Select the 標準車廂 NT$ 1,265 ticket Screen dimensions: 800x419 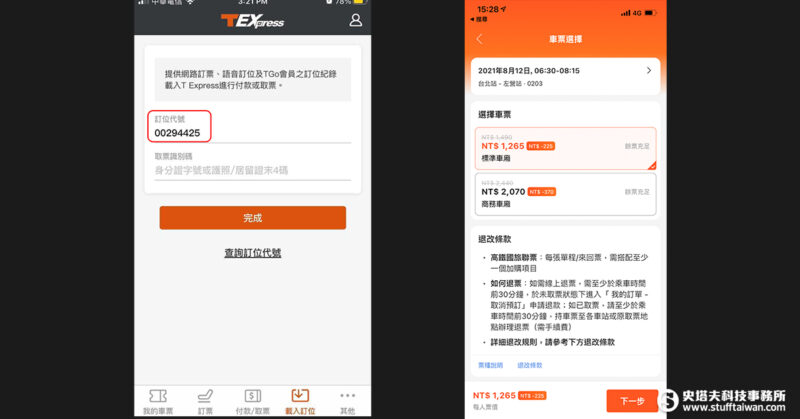pos(565,149)
